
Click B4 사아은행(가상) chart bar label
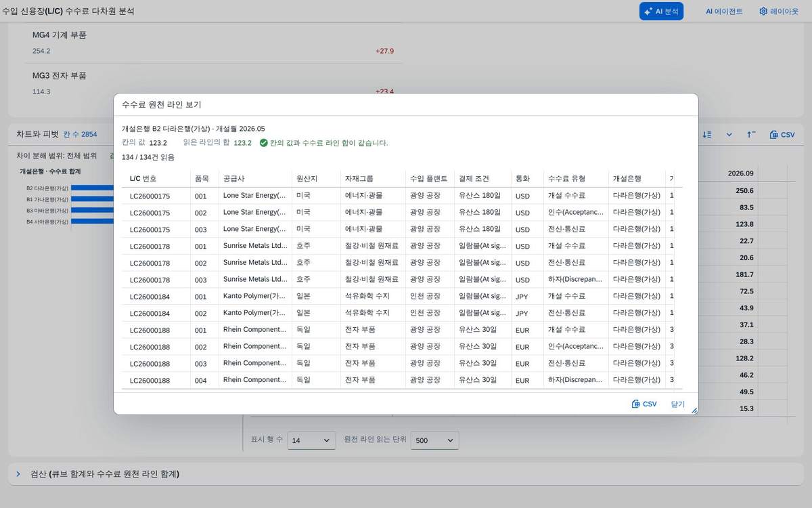47,221
